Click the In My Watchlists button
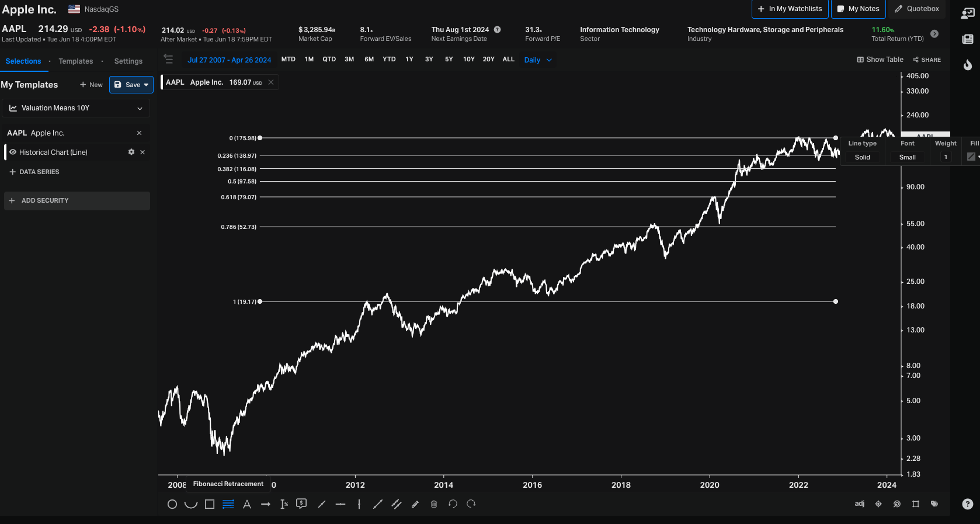Screen dimensions: 980x524 [x=790, y=9]
